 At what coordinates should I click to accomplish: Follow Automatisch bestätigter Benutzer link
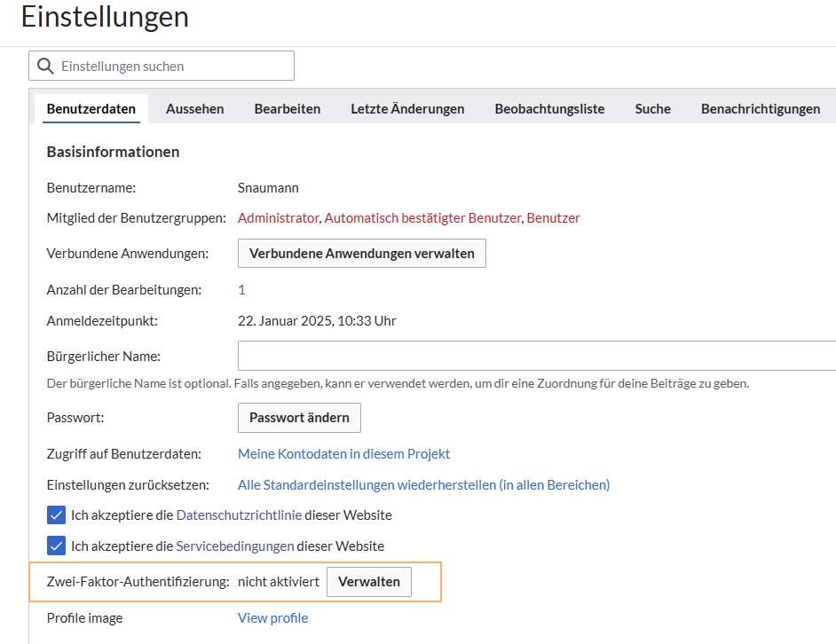tap(422, 218)
